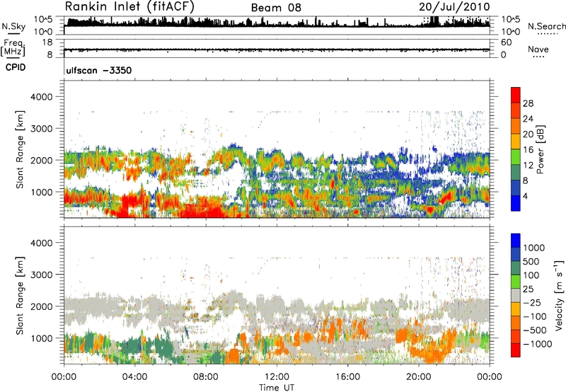
Task: Click the "500" velocity colorbar label
Action: point(531,262)
